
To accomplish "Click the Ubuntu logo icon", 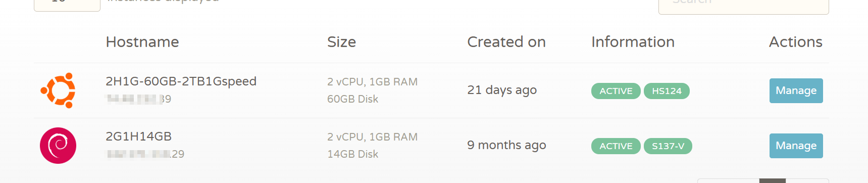I will 58,90.
